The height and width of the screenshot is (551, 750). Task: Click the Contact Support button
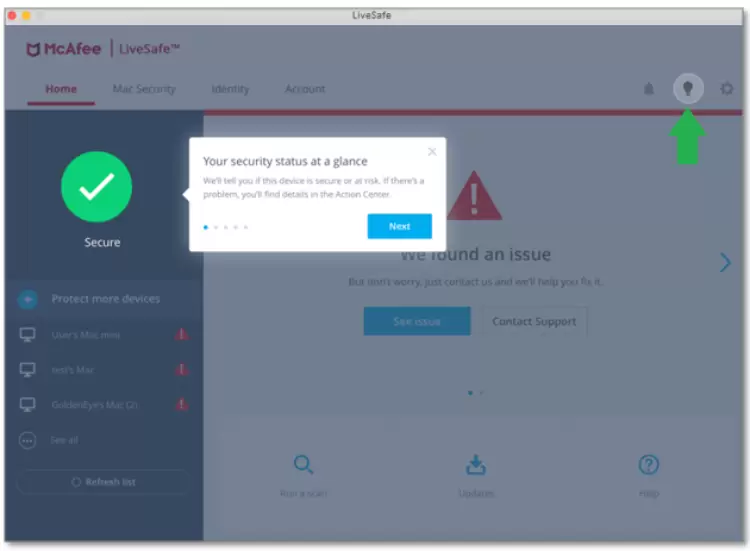pos(534,321)
